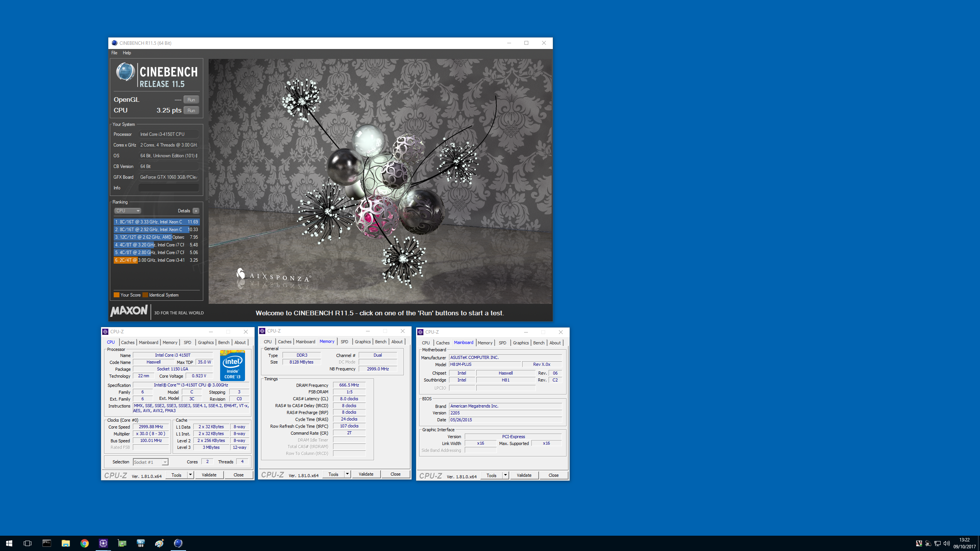Open Google Chrome from the taskbar
The height and width of the screenshot is (551, 980).
[85, 543]
